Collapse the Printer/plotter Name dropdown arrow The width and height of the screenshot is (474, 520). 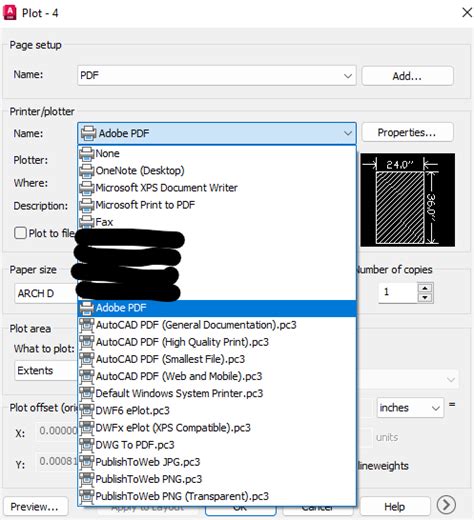348,133
